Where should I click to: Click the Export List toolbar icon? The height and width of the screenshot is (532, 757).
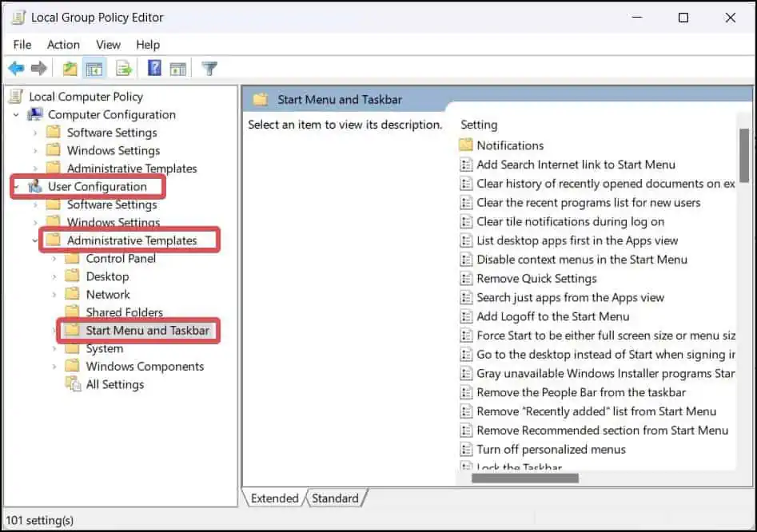122,68
